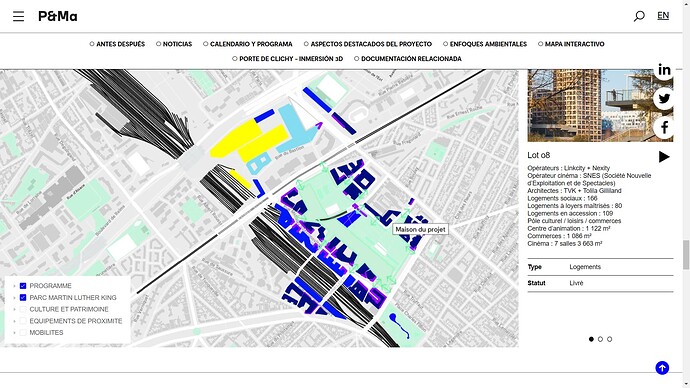Share on Facebook

664,128
